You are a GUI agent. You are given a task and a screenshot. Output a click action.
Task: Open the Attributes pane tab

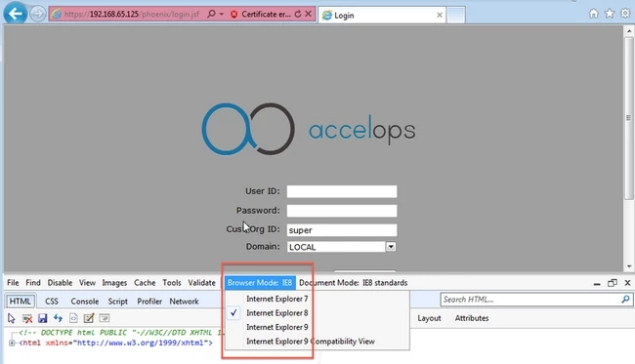click(x=472, y=318)
